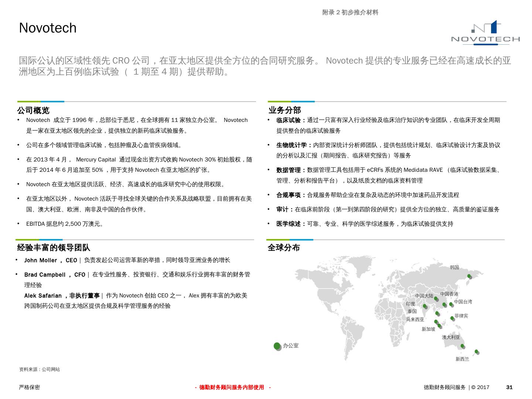Select the green office dot on Korea

(469, 276)
